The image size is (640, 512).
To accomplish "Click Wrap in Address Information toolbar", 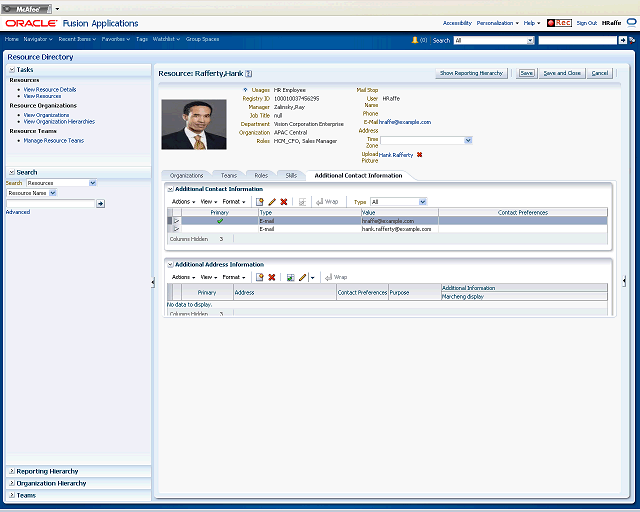I will [x=336, y=277].
